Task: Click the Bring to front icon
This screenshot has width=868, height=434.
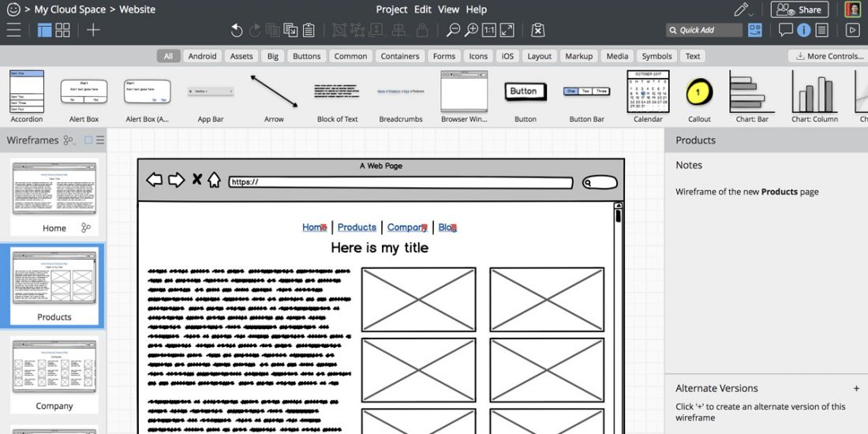Action: 376,30
